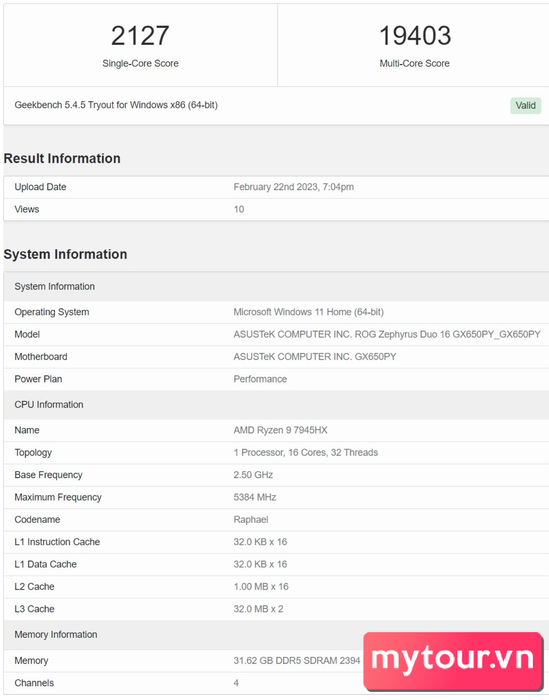Click the Geekbench 5.4.5 Tryout version text

pyautogui.click(x=116, y=105)
